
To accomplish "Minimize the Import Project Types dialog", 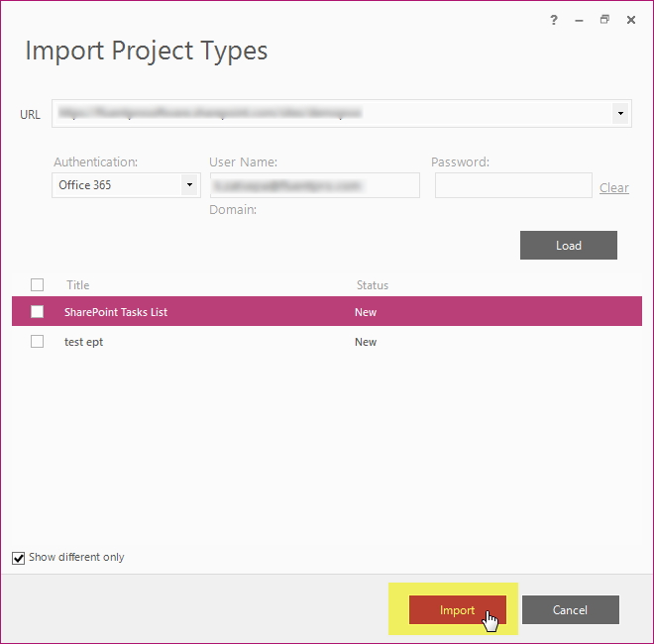I will coord(579,20).
